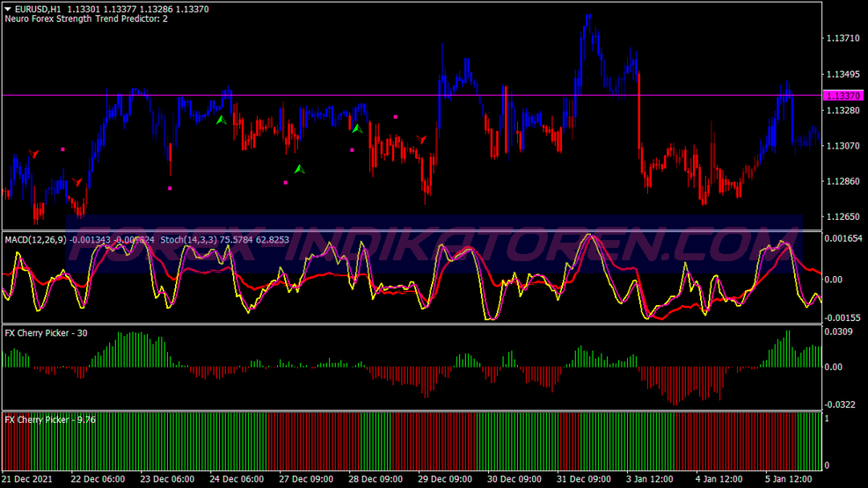This screenshot has width=868, height=488.
Task: Click the 27 Dec 09:00 time label
Action: (x=306, y=478)
